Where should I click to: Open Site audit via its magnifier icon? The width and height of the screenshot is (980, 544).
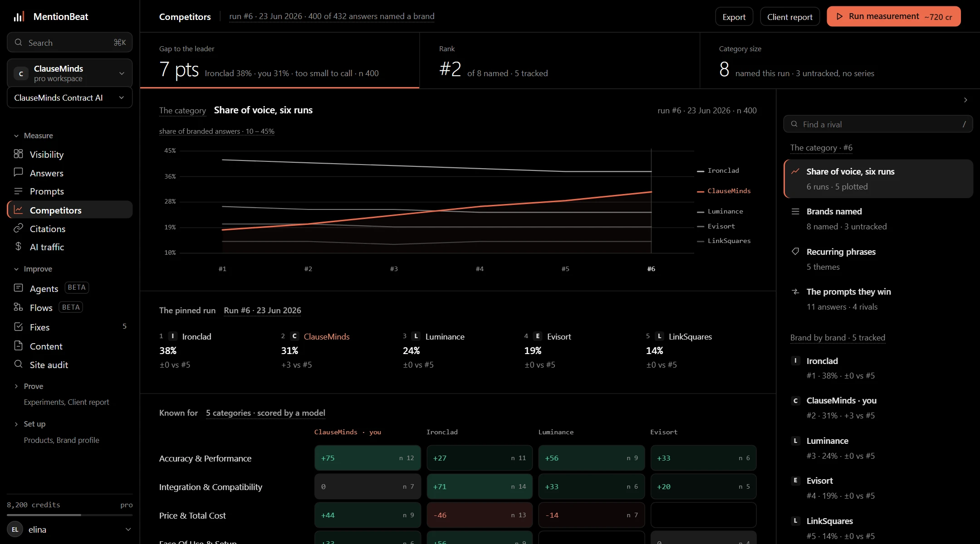point(18,364)
